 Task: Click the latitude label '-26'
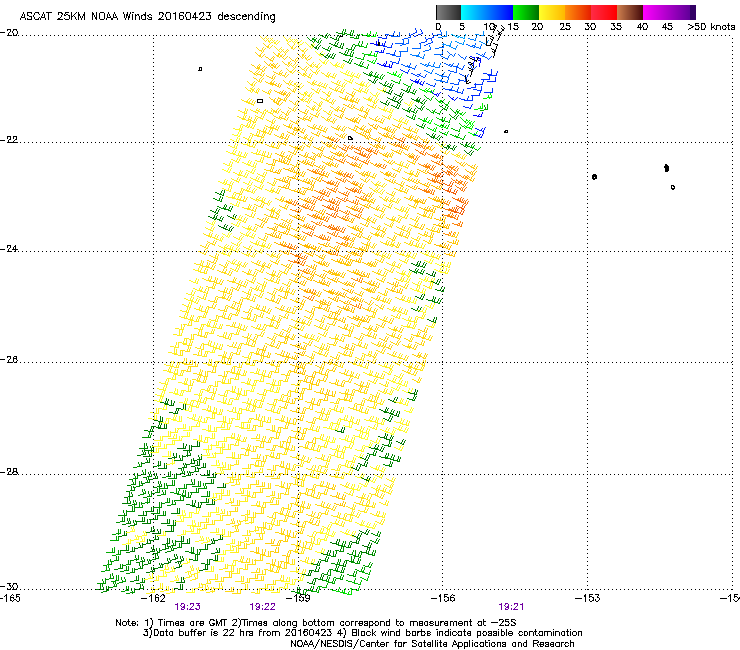(9, 360)
